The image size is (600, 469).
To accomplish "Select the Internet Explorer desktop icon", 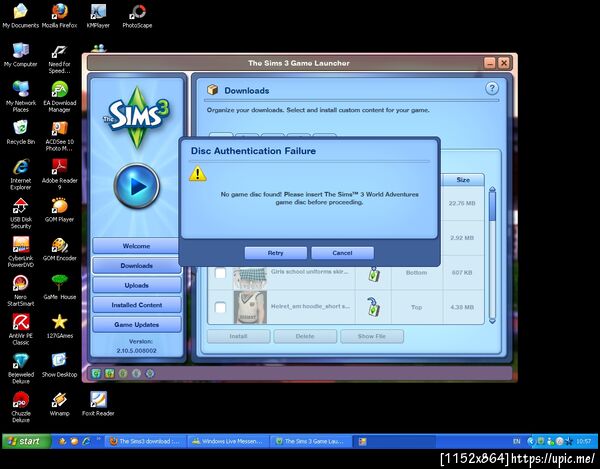I will coord(21,174).
